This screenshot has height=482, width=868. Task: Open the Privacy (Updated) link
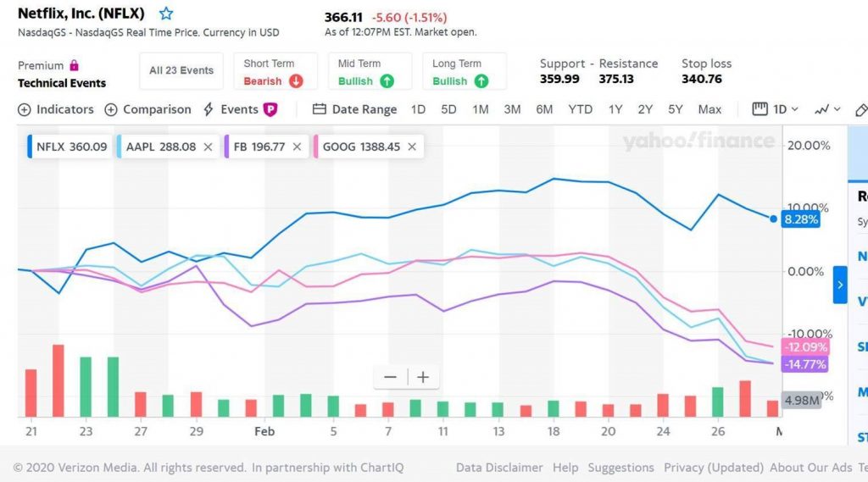[x=714, y=468]
